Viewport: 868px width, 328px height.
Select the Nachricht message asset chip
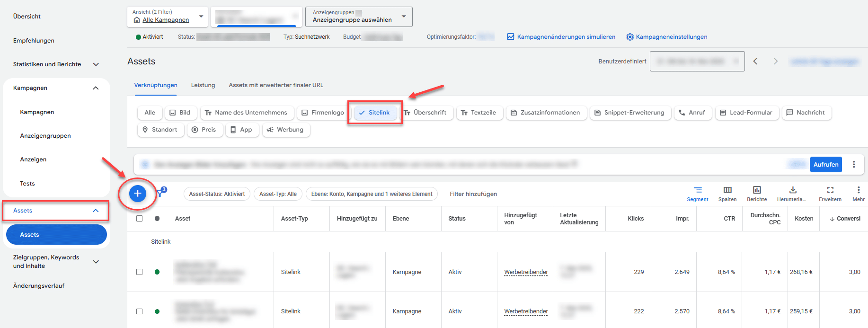point(806,113)
